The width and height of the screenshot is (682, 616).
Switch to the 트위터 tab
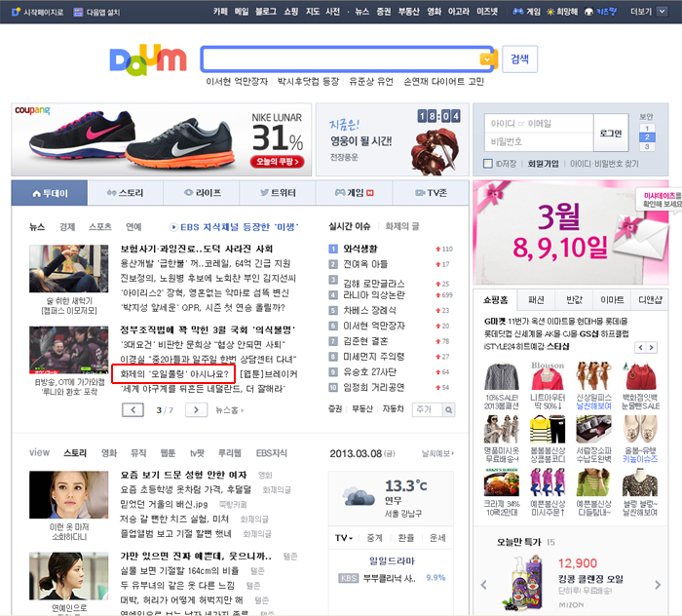pos(278,193)
